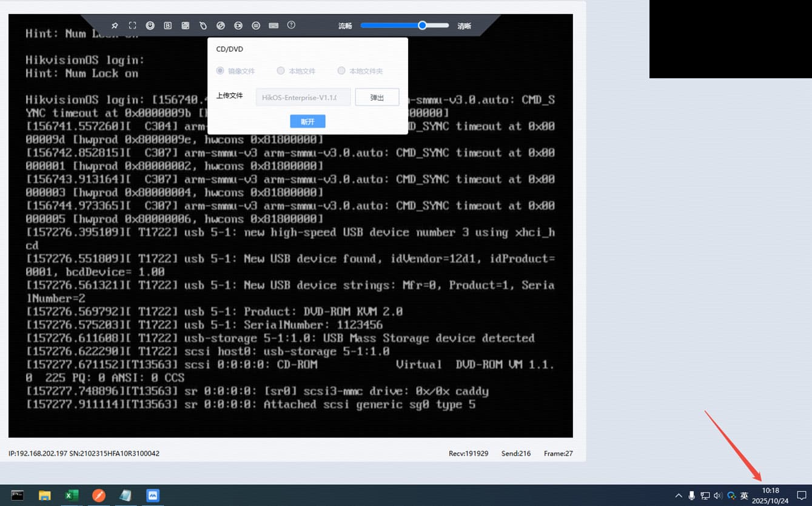
Task: Switch the 英 input method indicator
Action: point(744,496)
